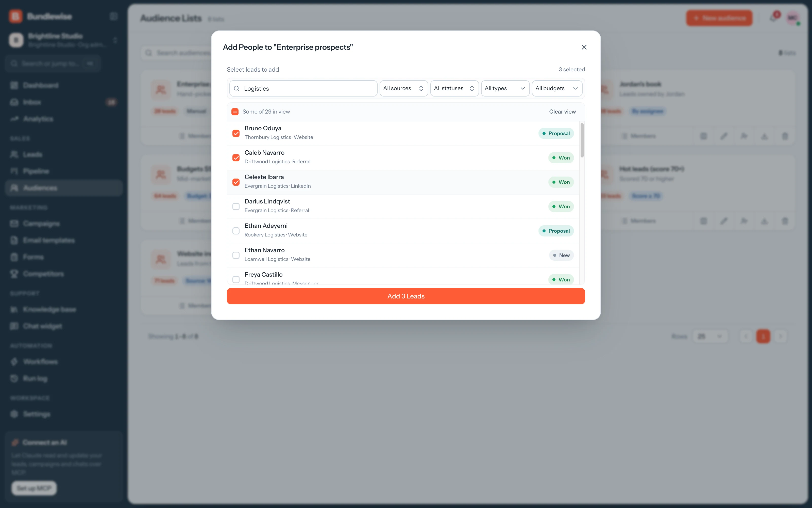The height and width of the screenshot is (508, 812).
Task: Click the Settings gear icon in sidebar
Action: coord(14,414)
